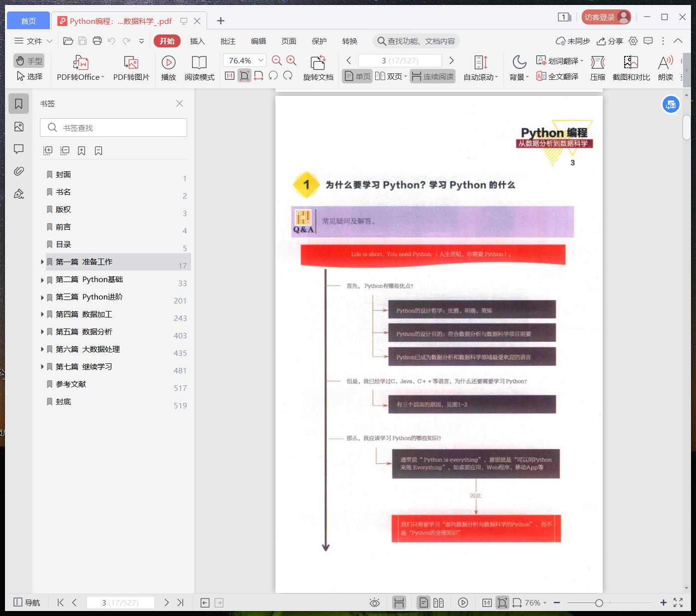Click the fit-width icon in the ribbon

coord(258,76)
